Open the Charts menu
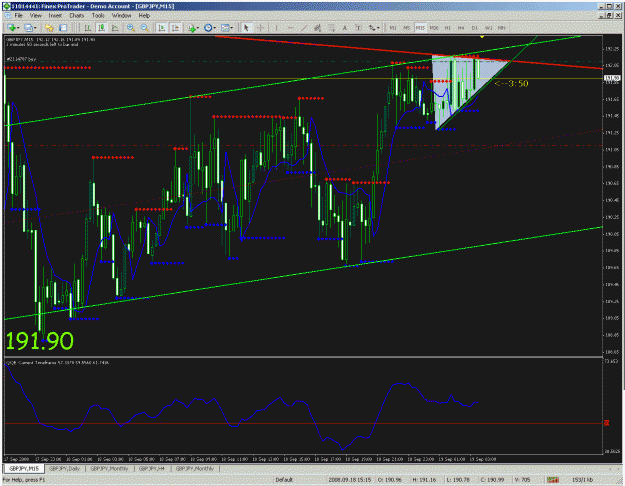This screenshot has width=625, height=486. pos(77,16)
